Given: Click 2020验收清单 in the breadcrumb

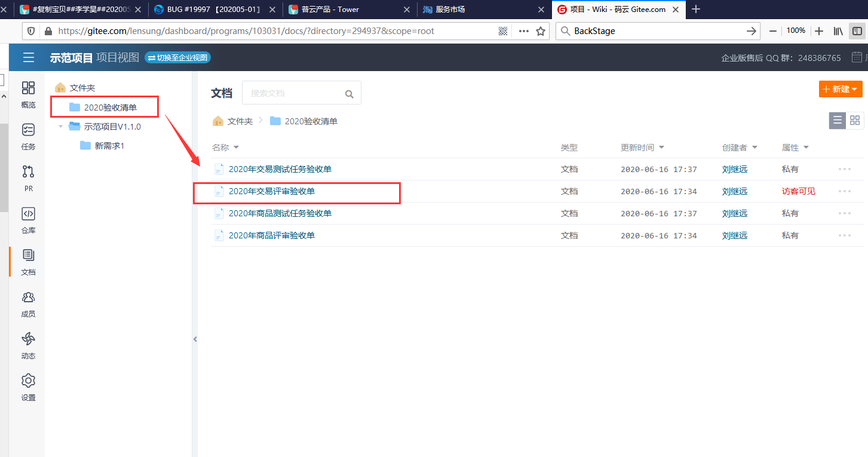Looking at the screenshot, I should [311, 121].
